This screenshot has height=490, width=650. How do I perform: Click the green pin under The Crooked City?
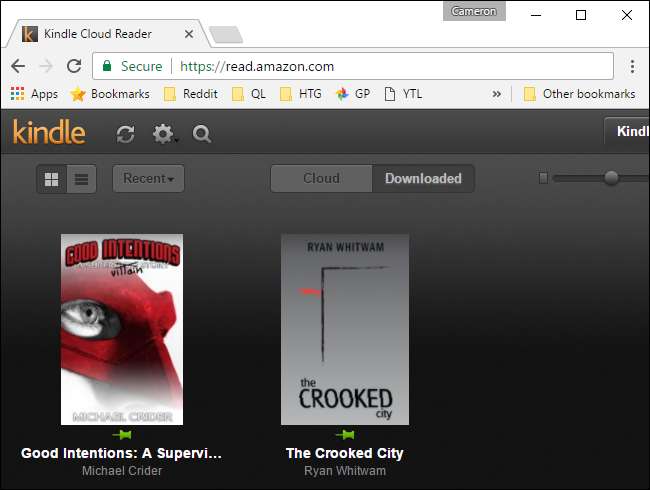point(345,435)
